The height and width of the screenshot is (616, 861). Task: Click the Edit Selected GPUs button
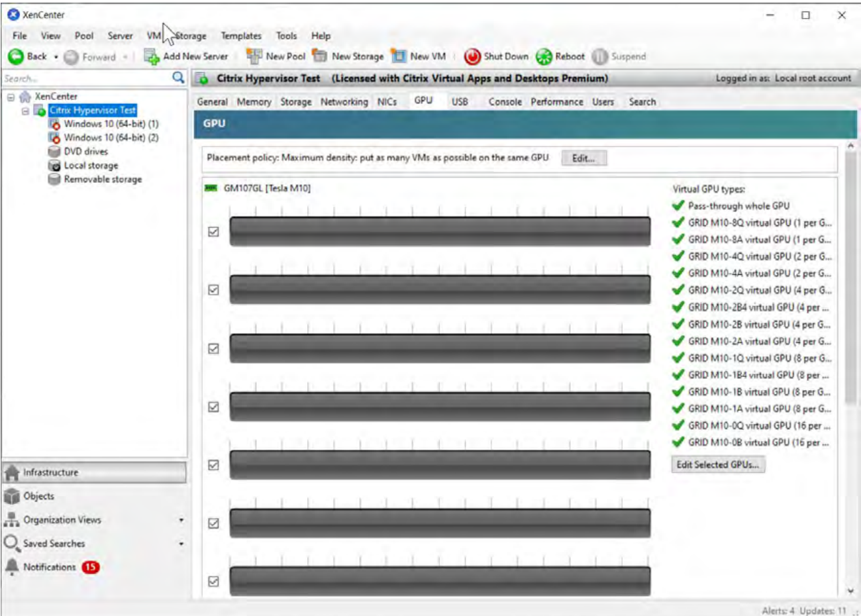(717, 465)
